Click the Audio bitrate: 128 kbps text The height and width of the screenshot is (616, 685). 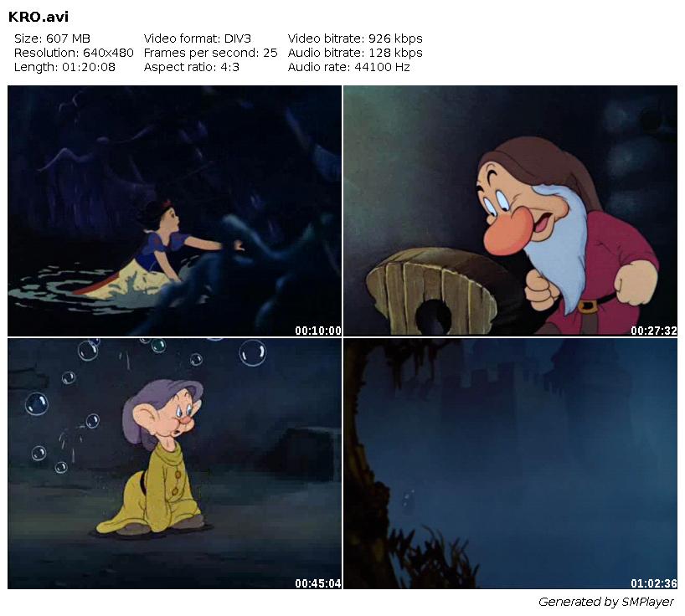pyautogui.click(x=355, y=53)
